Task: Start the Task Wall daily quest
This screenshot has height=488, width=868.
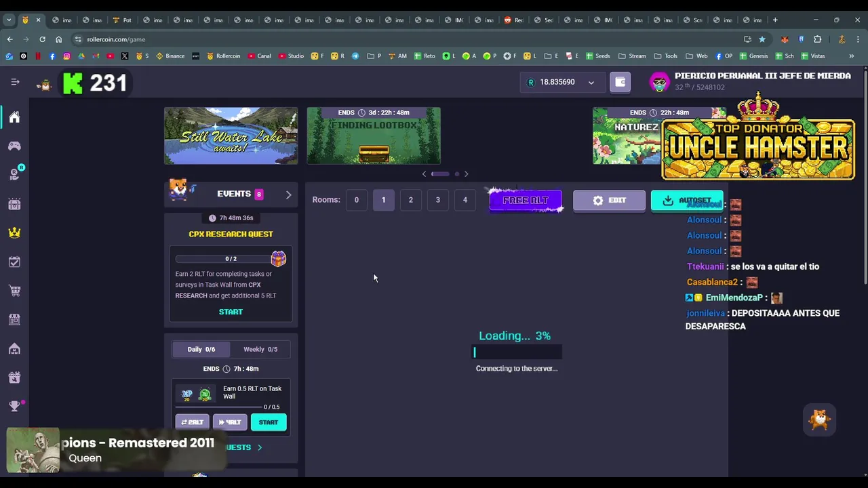Action: tap(269, 422)
